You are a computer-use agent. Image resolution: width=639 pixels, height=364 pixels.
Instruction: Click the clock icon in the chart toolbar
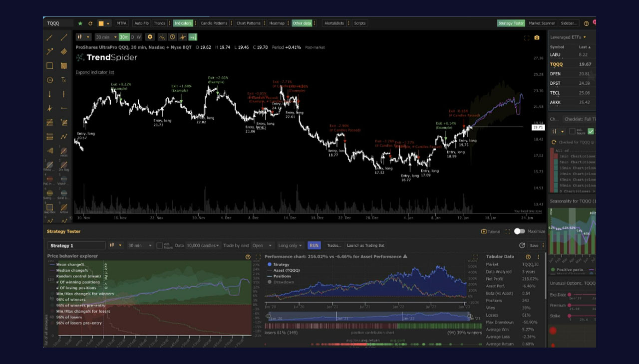172,37
